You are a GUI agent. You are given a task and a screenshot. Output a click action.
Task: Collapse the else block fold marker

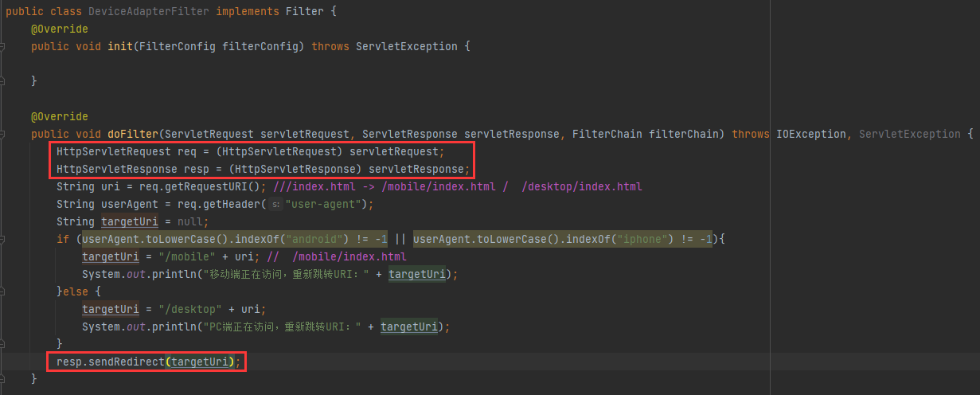(2, 291)
